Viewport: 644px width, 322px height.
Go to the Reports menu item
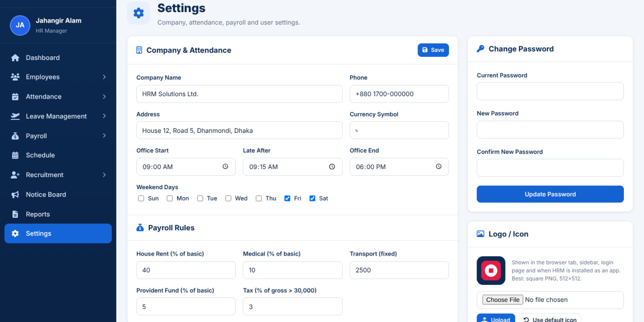point(58,214)
